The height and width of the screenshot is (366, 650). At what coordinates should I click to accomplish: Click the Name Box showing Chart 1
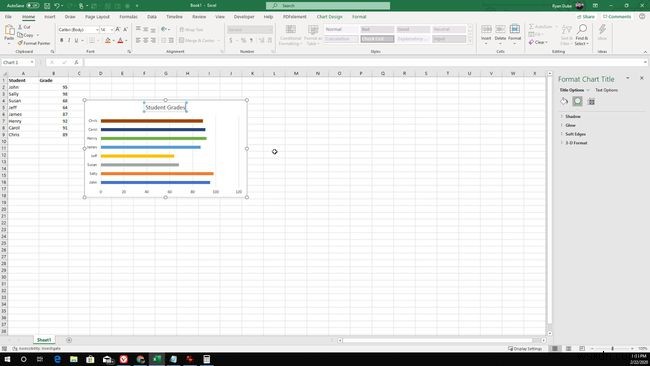(x=18, y=62)
